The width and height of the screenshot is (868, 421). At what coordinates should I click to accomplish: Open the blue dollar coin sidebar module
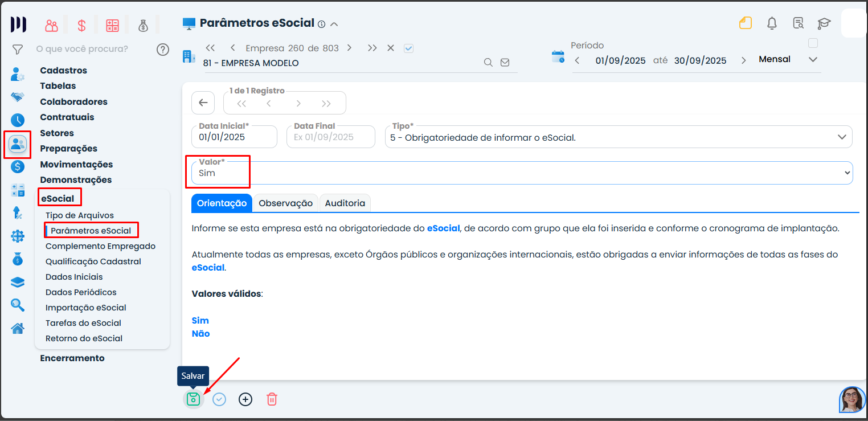[x=18, y=167]
